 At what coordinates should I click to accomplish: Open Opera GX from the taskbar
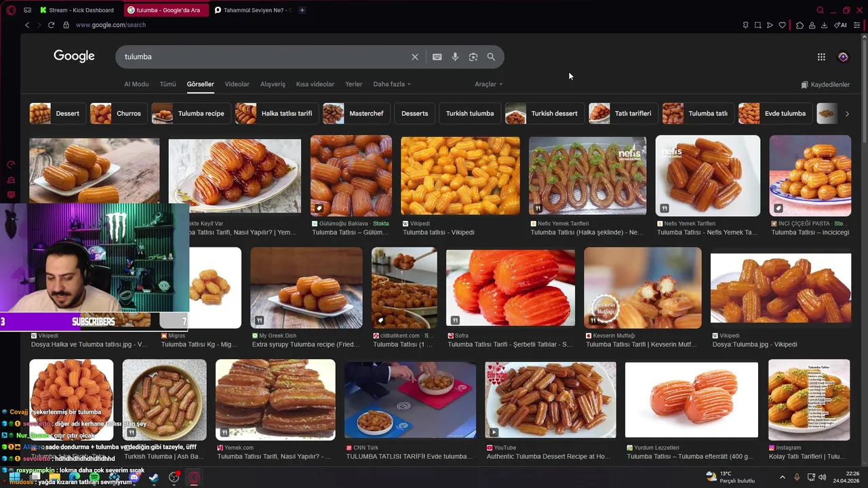pyautogui.click(x=195, y=478)
